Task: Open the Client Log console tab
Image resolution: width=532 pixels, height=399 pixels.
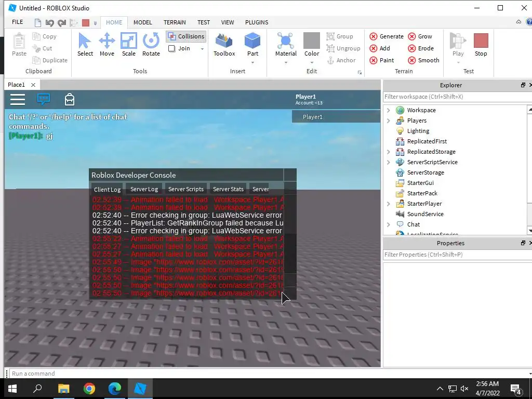Action: (x=107, y=189)
